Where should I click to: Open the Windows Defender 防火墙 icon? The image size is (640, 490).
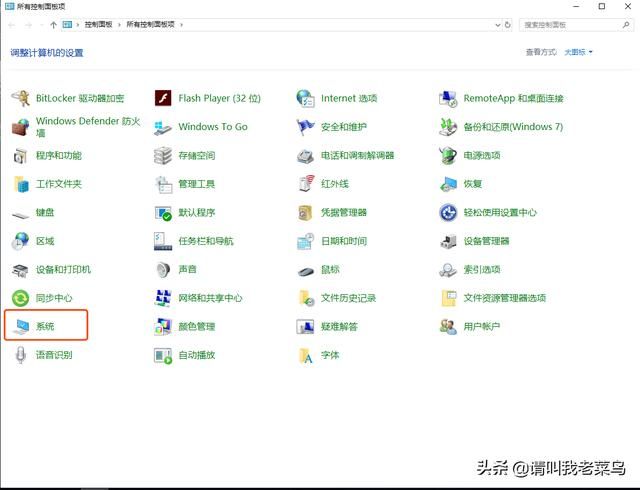[x=20, y=127]
